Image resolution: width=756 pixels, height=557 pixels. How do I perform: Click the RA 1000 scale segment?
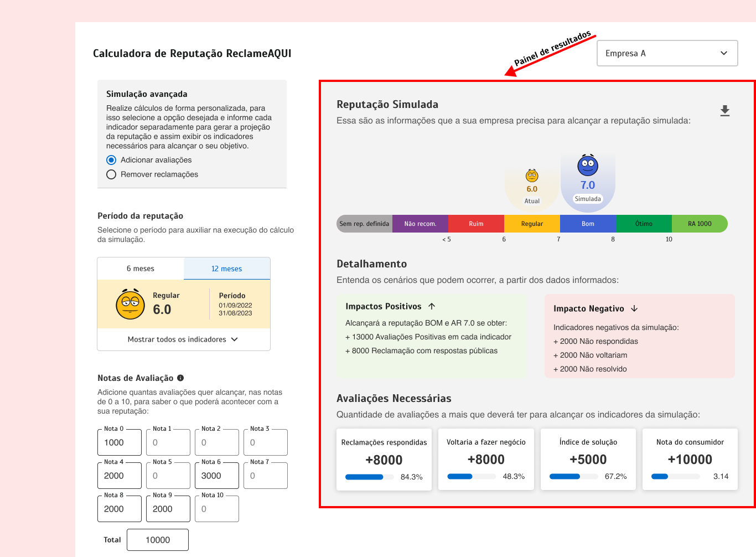click(700, 224)
